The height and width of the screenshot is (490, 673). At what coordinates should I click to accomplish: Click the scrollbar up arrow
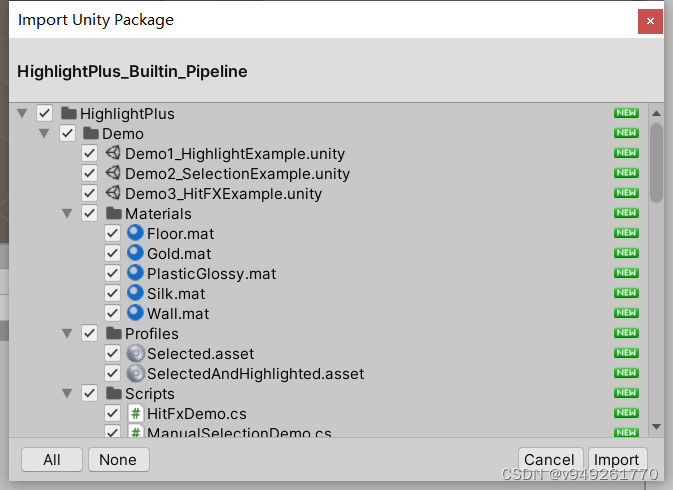tap(656, 113)
